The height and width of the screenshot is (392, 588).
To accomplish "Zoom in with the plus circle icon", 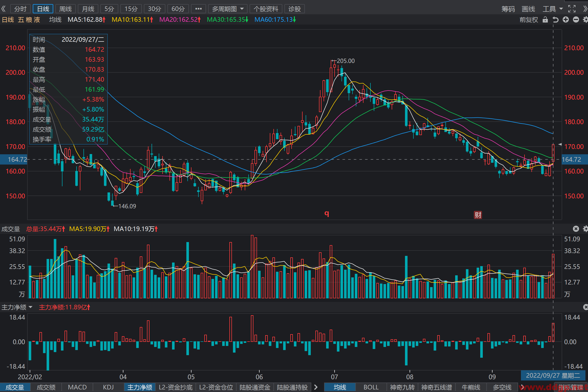I will (x=566, y=20).
